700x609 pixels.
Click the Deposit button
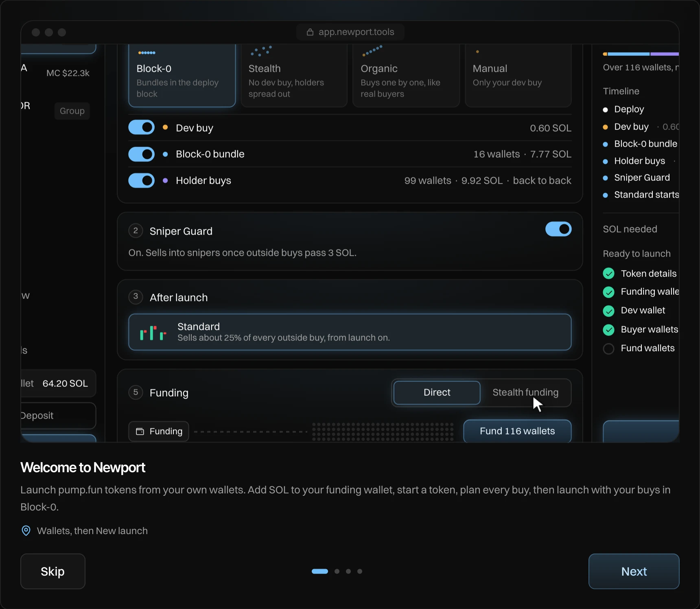(58, 416)
